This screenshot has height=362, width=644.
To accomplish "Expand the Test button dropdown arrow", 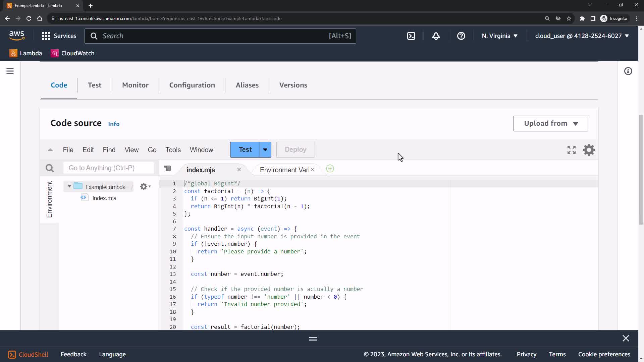I will point(265,150).
